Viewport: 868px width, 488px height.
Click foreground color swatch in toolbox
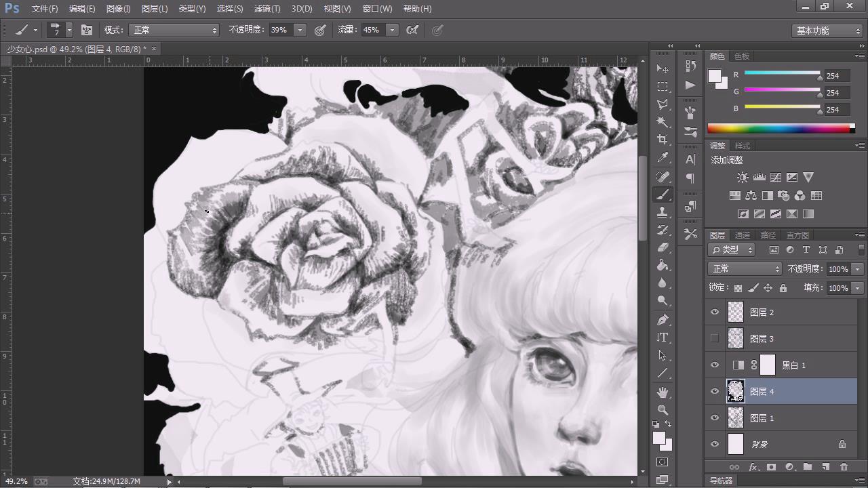[x=658, y=438]
